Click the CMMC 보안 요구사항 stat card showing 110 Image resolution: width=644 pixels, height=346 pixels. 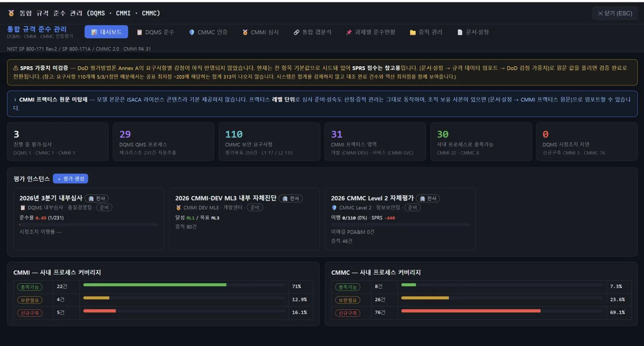click(x=269, y=142)
